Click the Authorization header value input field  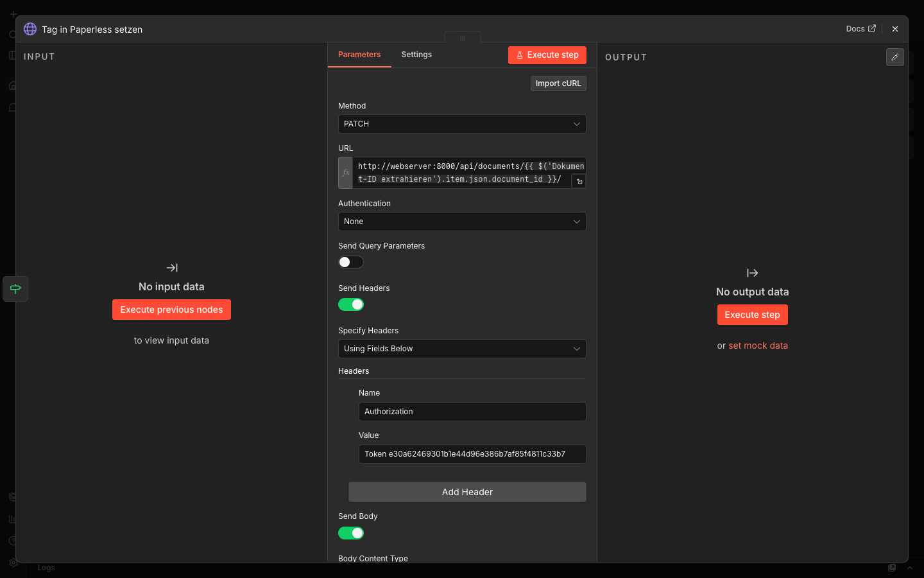pyautogui.click(x=472, y=454)
